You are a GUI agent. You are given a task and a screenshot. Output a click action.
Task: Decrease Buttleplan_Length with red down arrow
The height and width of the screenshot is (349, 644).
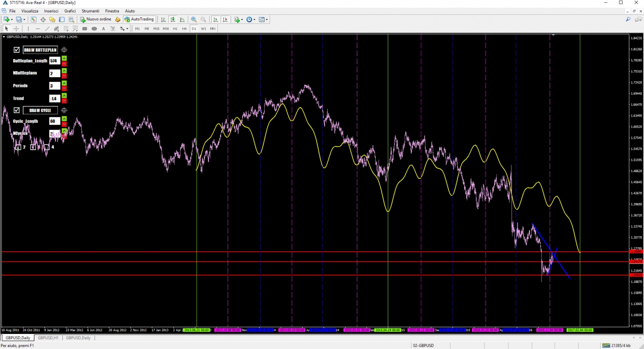[64, 63]
